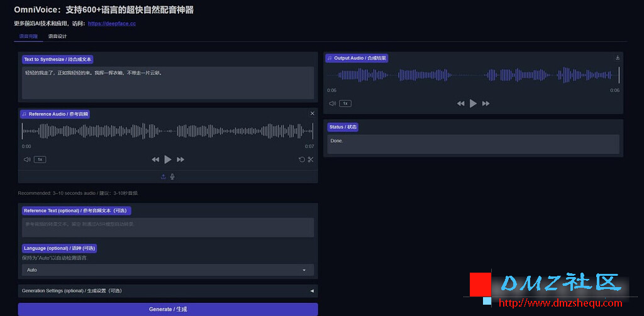Image resolution: width=644 pixels, height=316 pixels.
Task: Click the Output Audio label music icon
Action: click(x=330, y=58)
